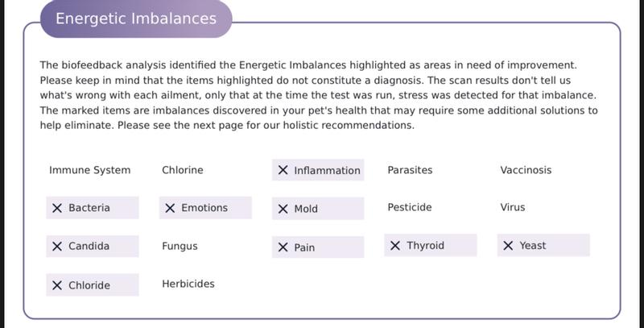Viewport: 644px width, 328px height.
Task: Click the biofeedback analysis description paragraph
Action: [318, 95]
